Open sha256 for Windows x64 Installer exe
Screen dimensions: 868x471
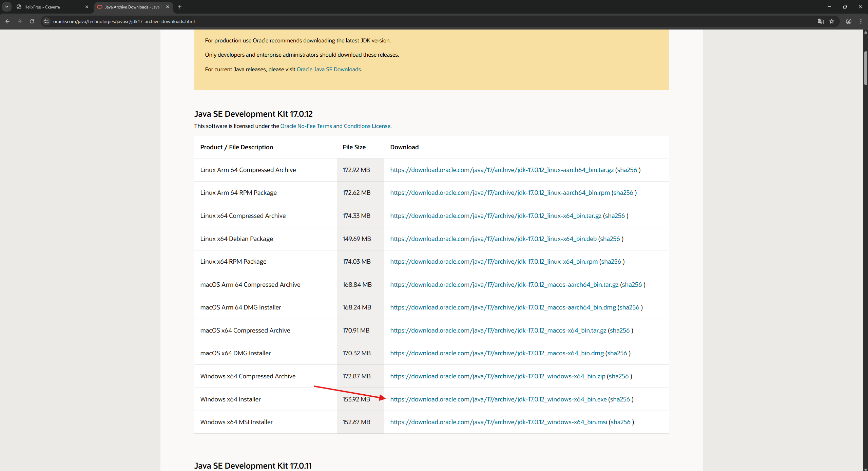click(620, 399)
